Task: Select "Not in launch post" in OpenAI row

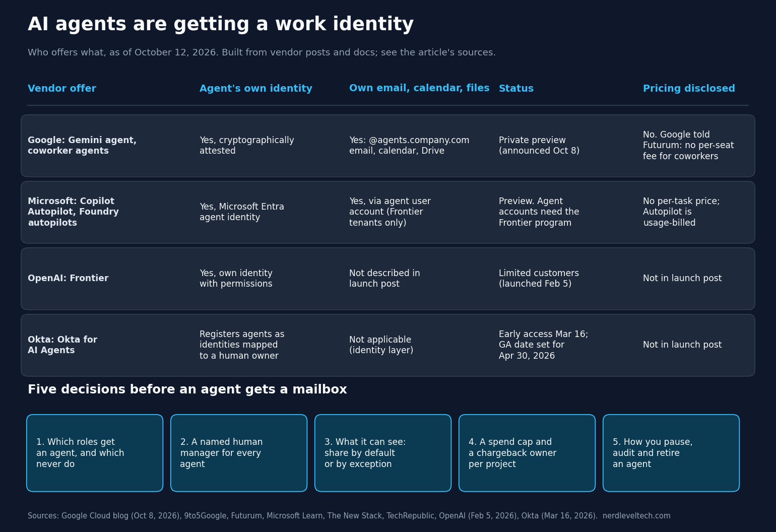Action: tap(682, 279)
